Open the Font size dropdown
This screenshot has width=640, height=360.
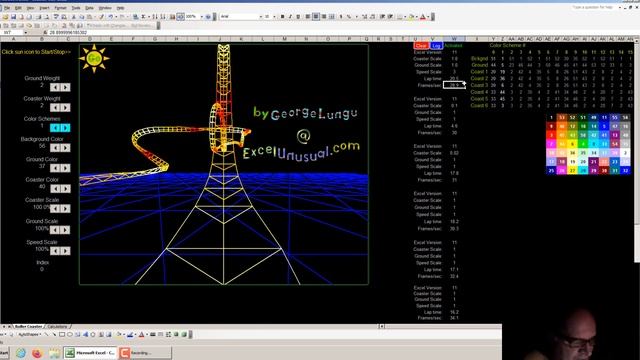click(274, 17)
